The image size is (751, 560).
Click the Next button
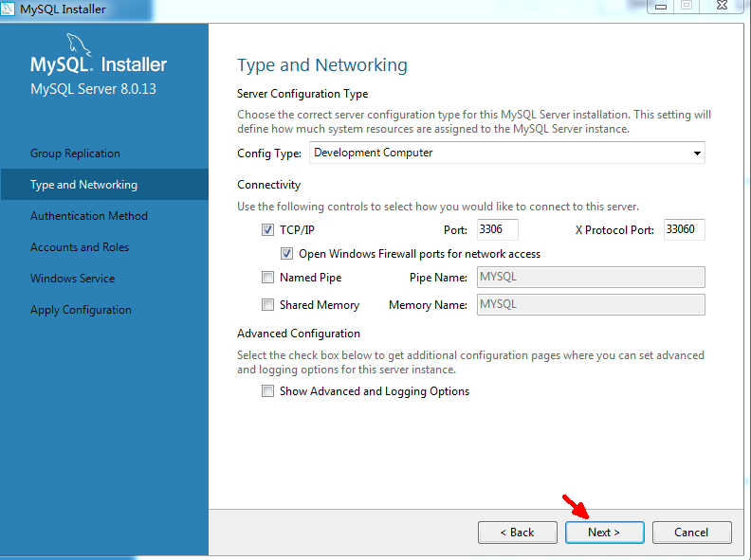point(604,533)
